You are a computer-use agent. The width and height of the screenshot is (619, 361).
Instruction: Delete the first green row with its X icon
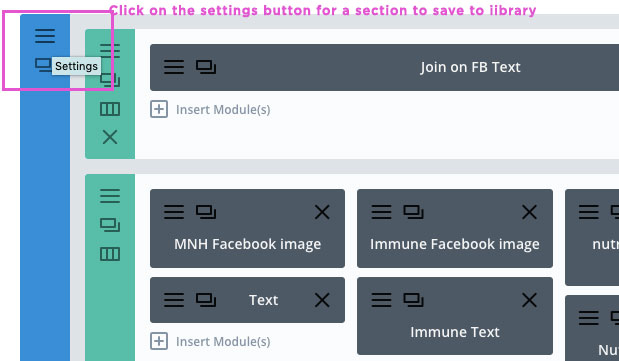pyautogui.click(x=110, y=137)
